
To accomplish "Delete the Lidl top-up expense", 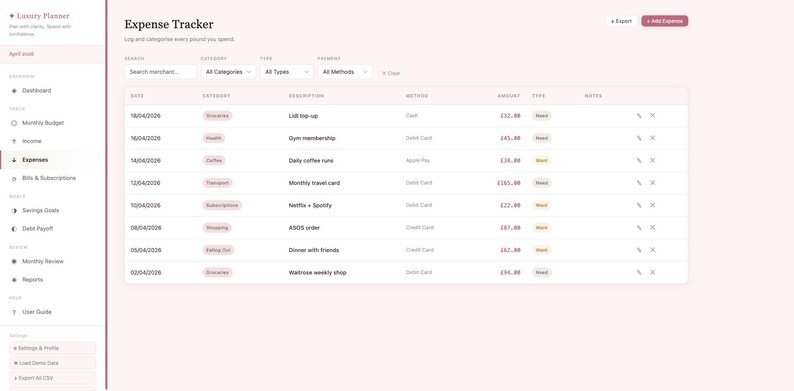I will pyautogui.click(x=653, y=115).
